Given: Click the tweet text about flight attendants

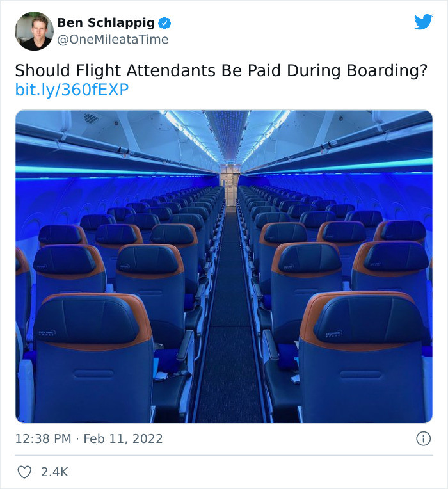Looking at the screenshot, I should (221, 70).
